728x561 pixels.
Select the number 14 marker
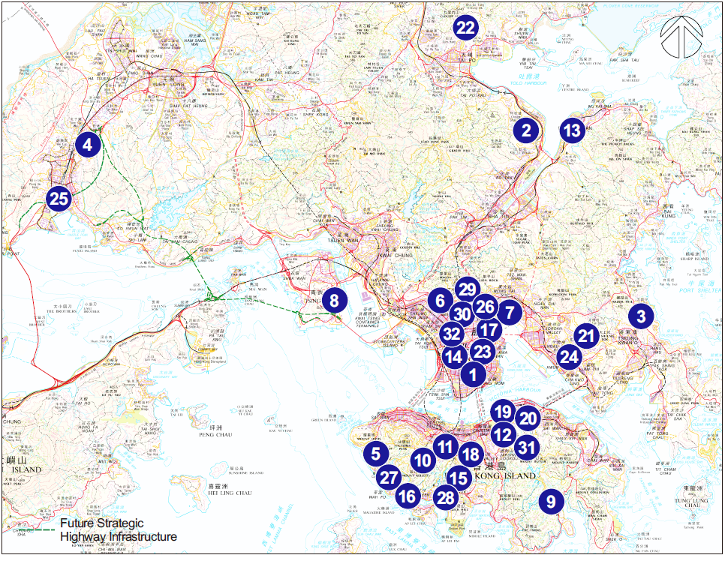click(x=454, y=357)
